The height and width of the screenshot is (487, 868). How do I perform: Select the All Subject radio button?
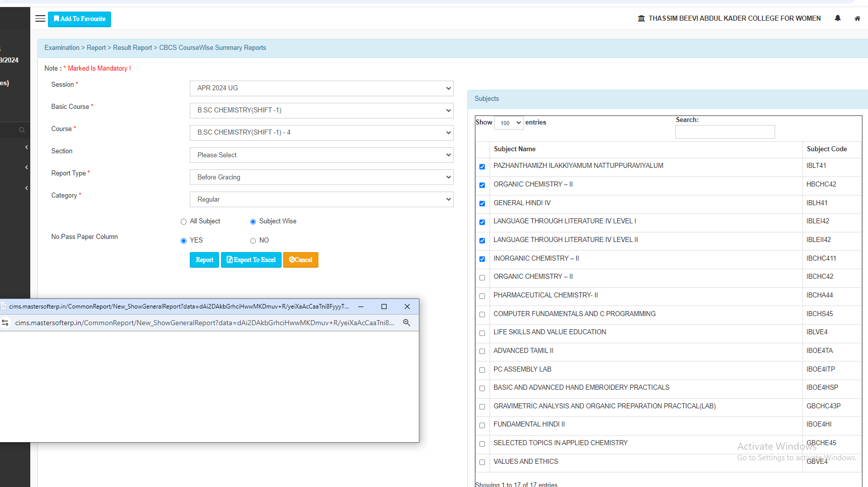coord(184,222)
